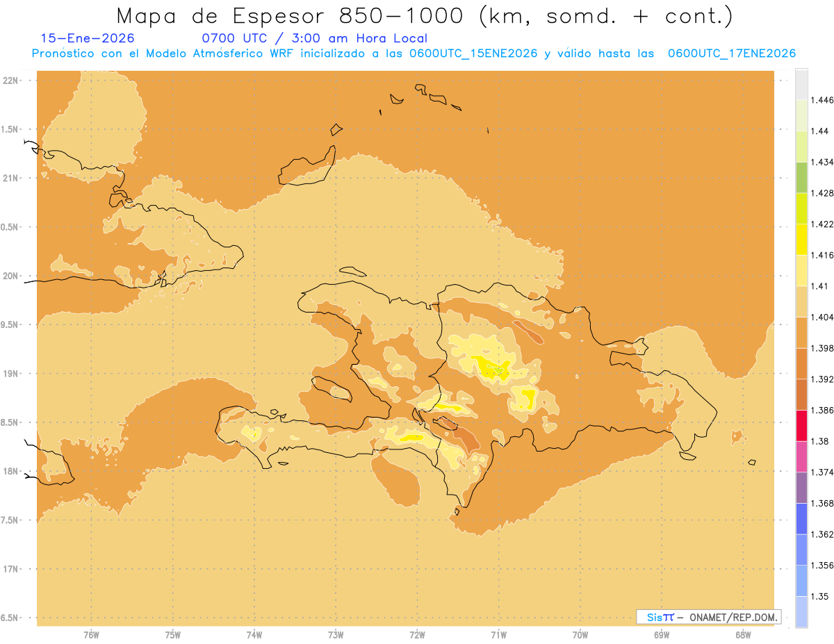This screenshot has height=644, width=834.
Task: Click the '1.422' colorbar value
Action: pos(821,224)
